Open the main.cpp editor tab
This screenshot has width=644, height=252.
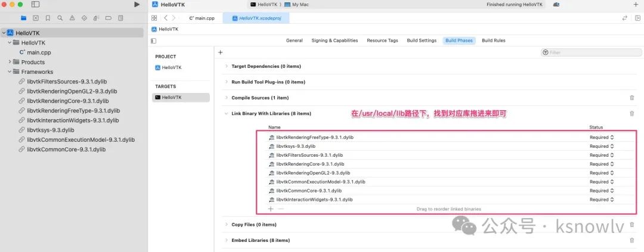pos(202,18)
